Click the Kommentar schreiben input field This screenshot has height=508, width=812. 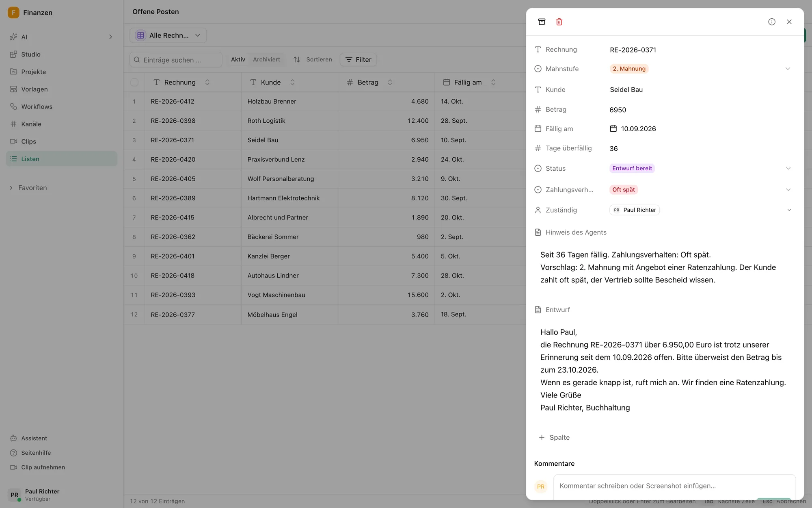coord(674,486)
